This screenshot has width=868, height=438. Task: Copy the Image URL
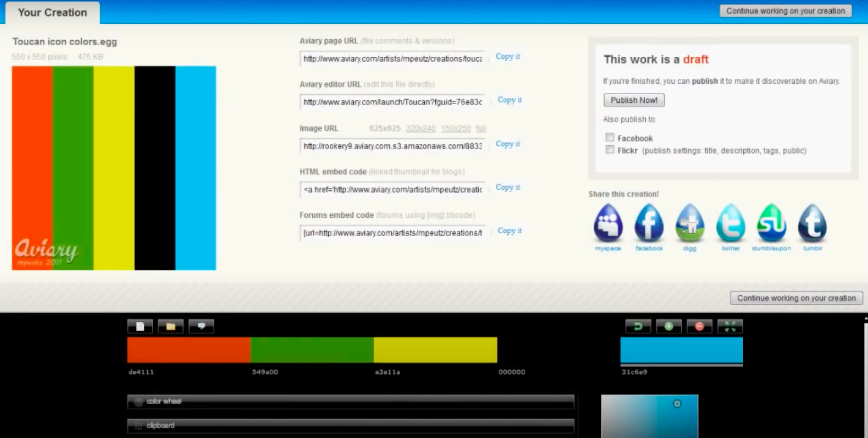(508, 144)
